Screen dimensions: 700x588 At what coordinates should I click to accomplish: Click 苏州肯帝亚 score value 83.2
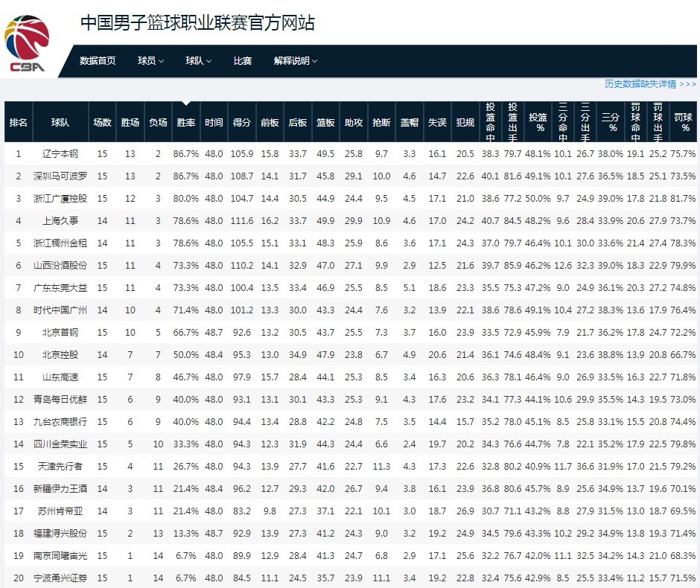242,511
